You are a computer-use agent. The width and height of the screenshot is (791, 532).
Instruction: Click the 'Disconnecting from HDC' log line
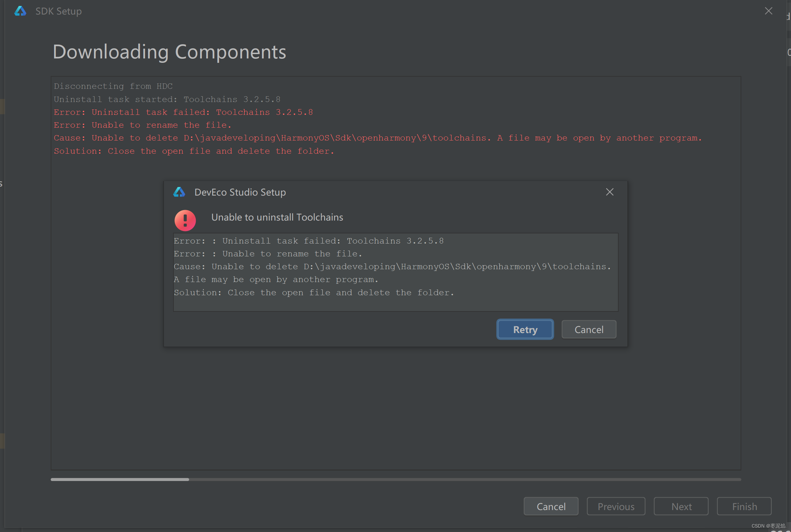click(x=113, y=86)
